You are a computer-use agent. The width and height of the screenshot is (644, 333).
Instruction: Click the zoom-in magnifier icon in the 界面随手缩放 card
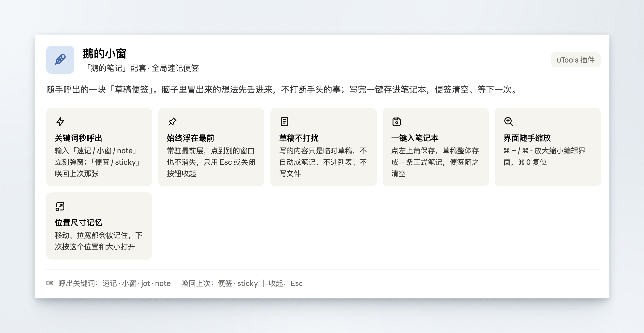509,122
